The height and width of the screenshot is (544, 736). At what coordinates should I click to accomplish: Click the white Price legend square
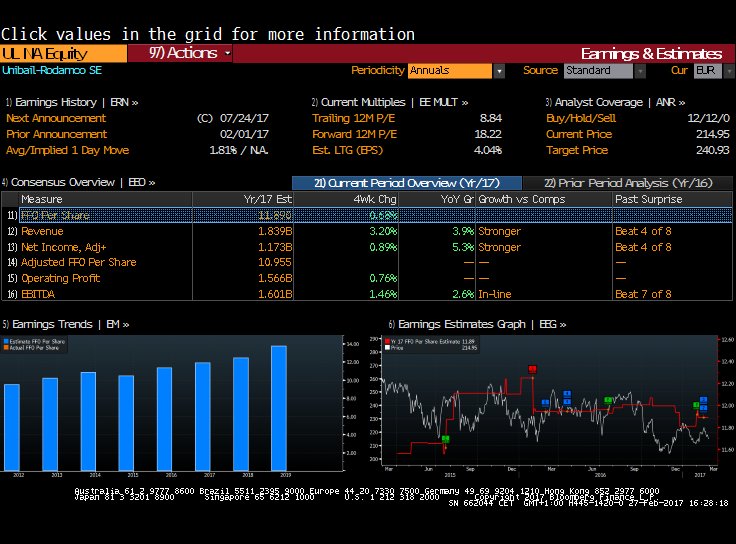coord(387,348)
